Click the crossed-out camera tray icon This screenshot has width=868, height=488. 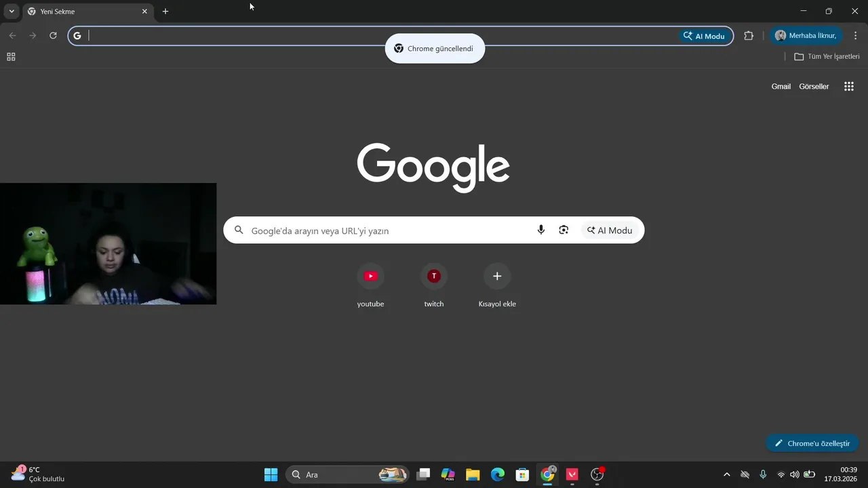[745, 474]
